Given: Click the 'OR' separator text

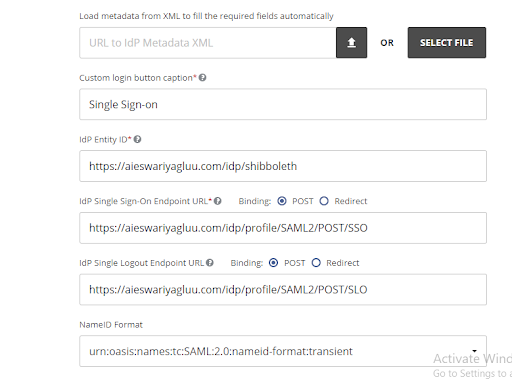Looking at the screenshot, I should (387, 43).
